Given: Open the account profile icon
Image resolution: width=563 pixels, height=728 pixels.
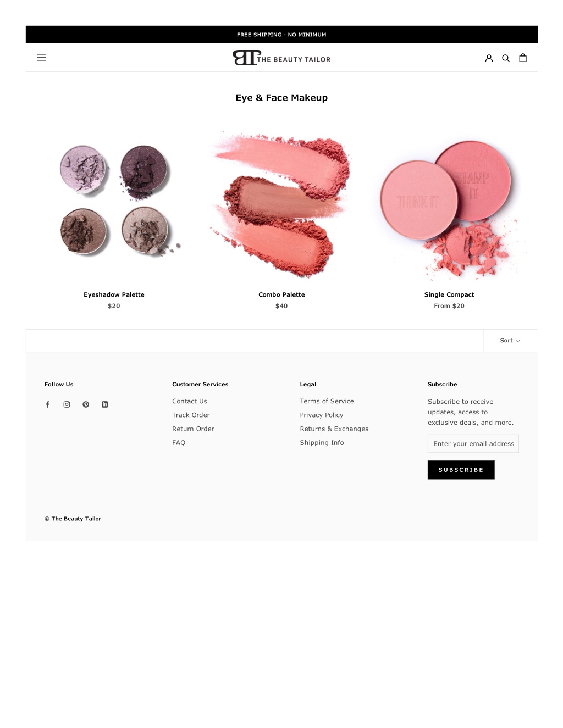Looking at the screenshot, I should tap(489, 58).
